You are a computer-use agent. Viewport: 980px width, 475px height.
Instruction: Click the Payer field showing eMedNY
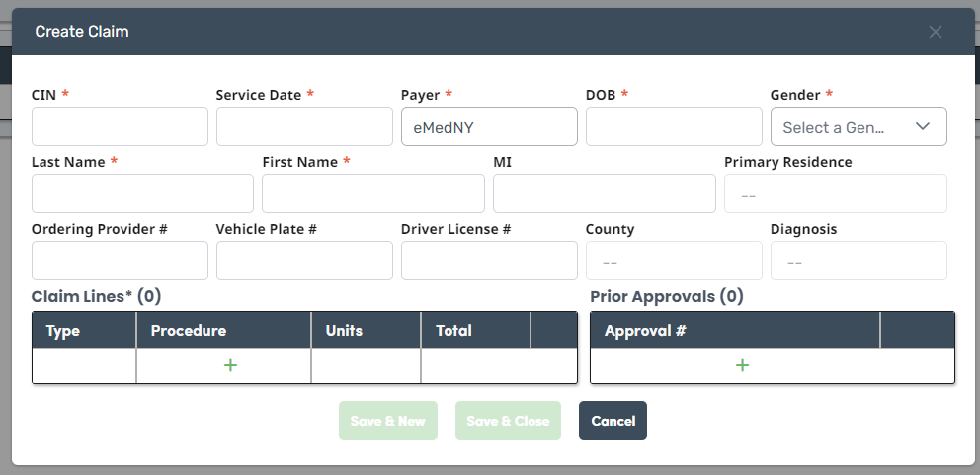pos(489,126)
